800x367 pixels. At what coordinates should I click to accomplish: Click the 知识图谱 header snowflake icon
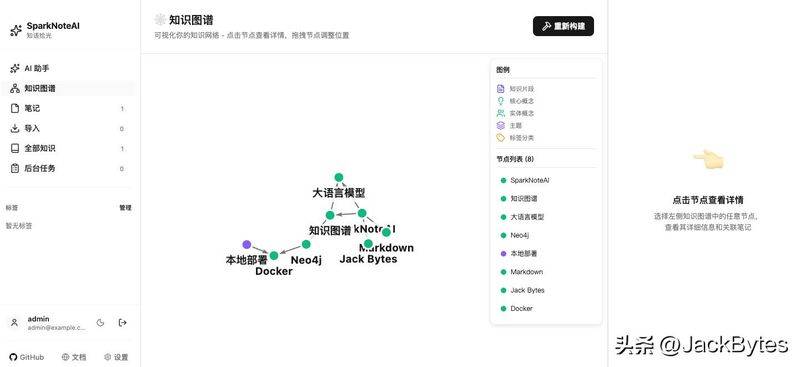coord(160,20)
